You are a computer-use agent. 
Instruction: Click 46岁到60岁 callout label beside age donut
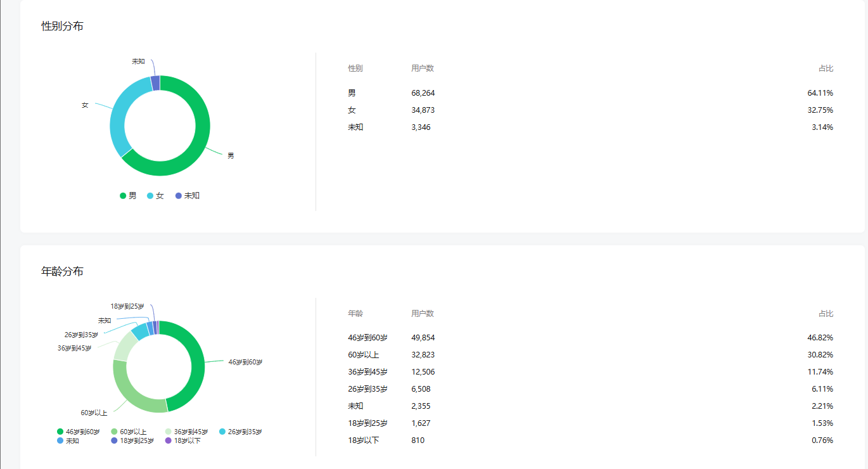(x=245, y=362)
